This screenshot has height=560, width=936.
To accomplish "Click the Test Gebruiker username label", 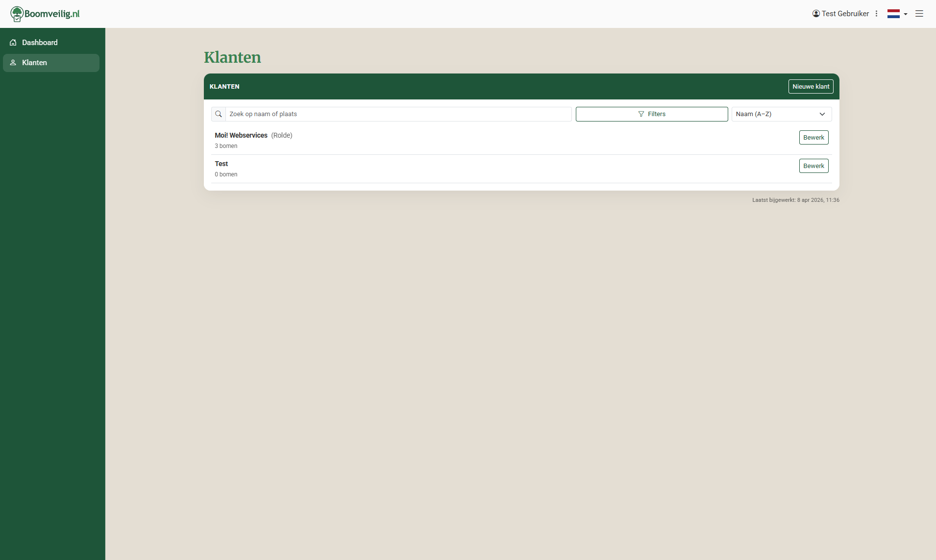I will pos(845,14).
